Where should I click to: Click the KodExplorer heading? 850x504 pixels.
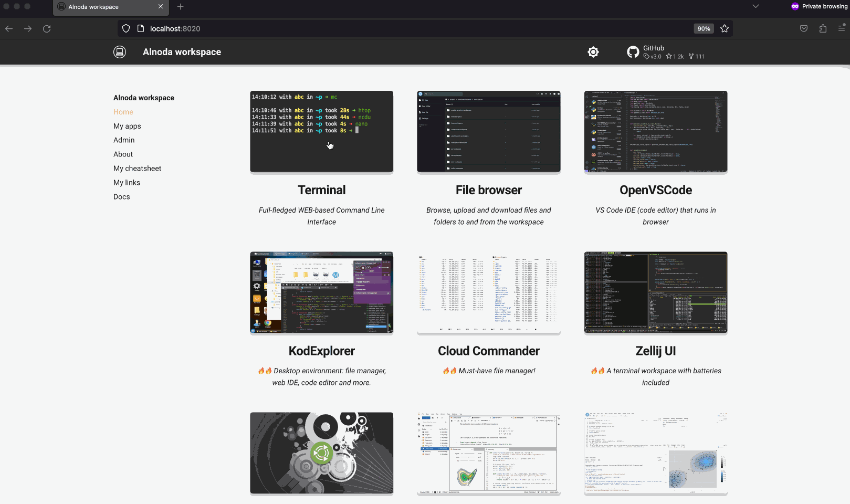[322, 351]
